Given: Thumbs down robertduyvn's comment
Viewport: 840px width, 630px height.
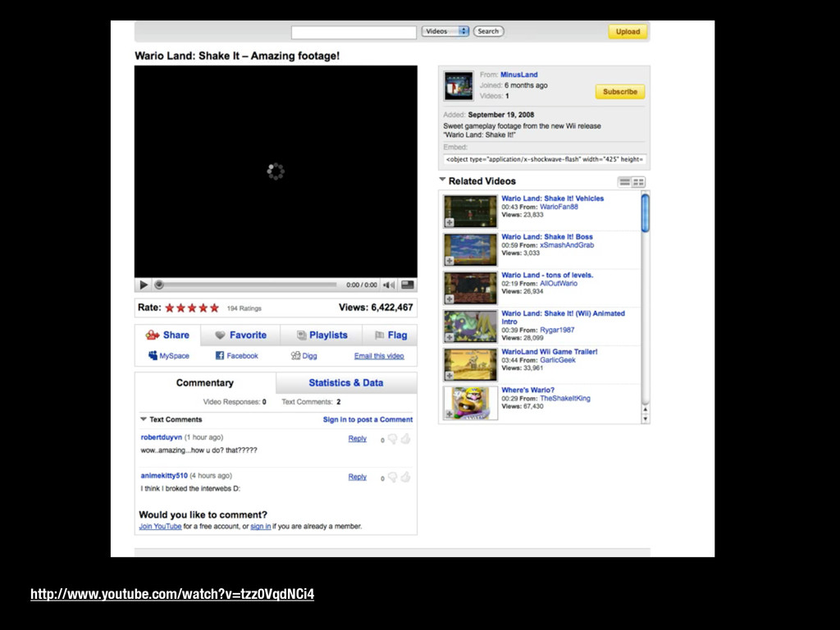Looking at the screenshot, I should tap(393, 440).
